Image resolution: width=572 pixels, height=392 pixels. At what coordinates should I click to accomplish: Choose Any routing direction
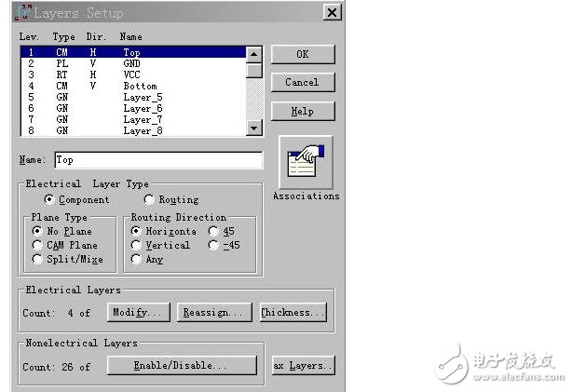[137, 260]
